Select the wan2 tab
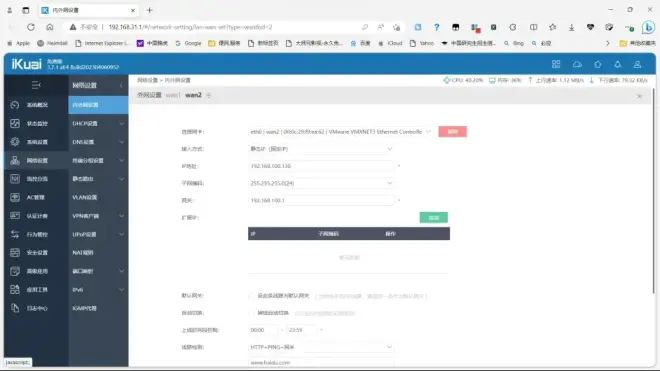660x371 pixels. pos(193,95)
